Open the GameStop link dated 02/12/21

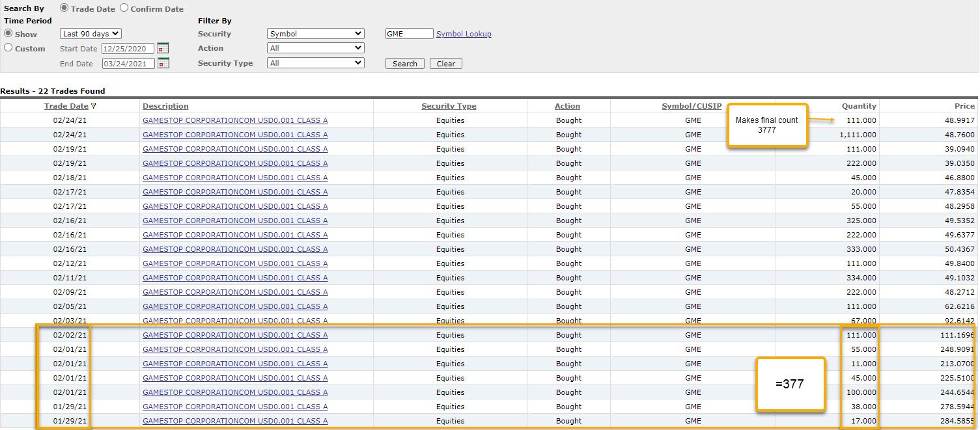[x=235, y=263]
